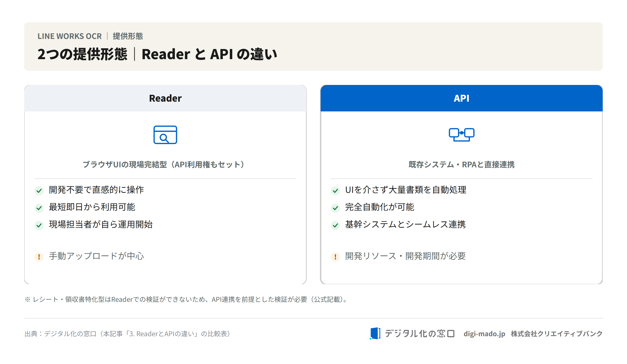This screenshot has width=627, height=364.
Task: Open the digi-mado.jp link
Action: click(484, 334)
